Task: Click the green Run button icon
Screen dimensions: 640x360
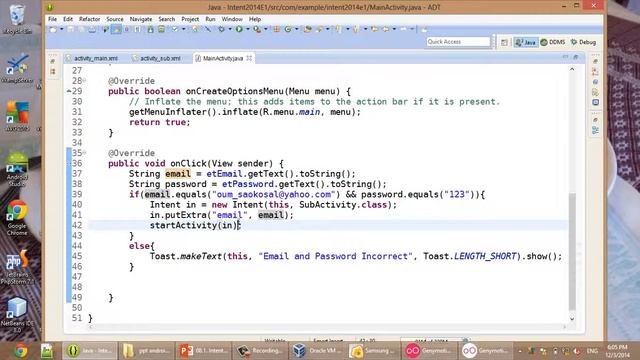Action: pyautogui.click(x=239, y=29)
